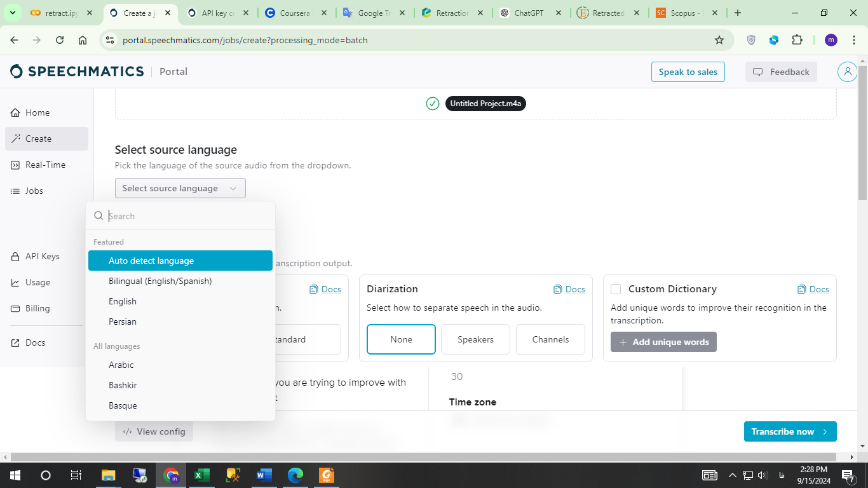
Task: Choose Bashkir in All languages
Action: (180, 385)
